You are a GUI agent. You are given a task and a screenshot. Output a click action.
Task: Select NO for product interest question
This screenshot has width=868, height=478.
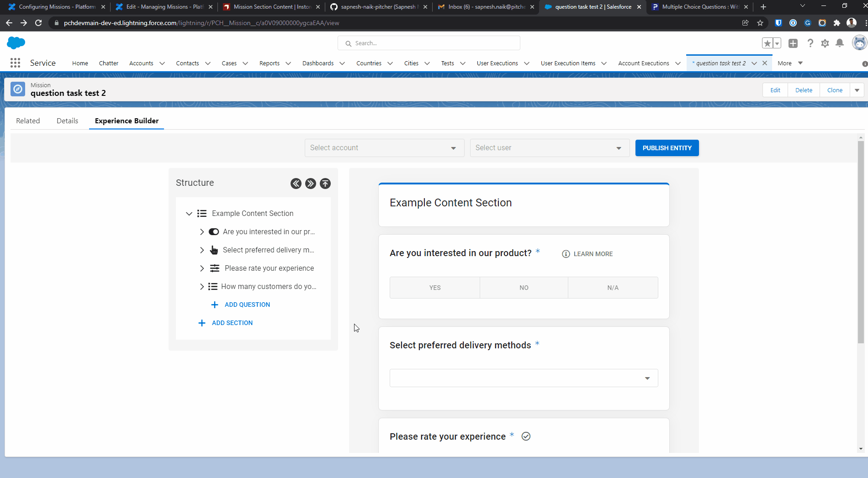click(x=524, y=288)
